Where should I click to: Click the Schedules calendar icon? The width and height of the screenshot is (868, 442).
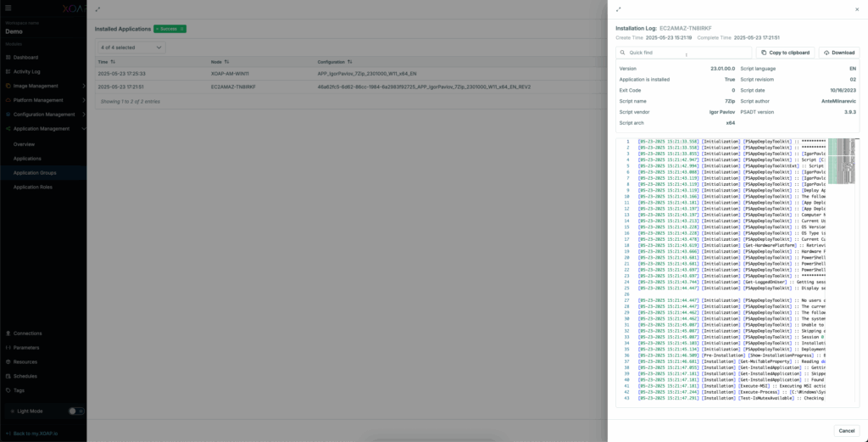(x=8, y=376)
